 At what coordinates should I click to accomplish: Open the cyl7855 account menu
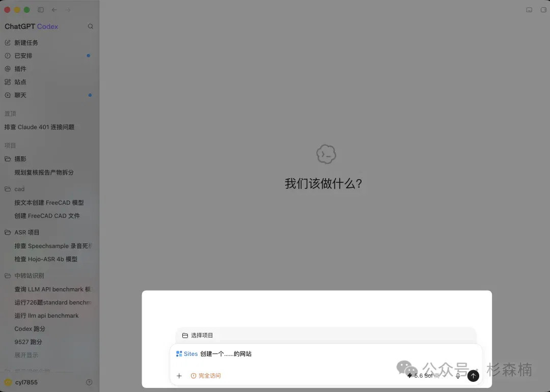click(x=21, y=382)
